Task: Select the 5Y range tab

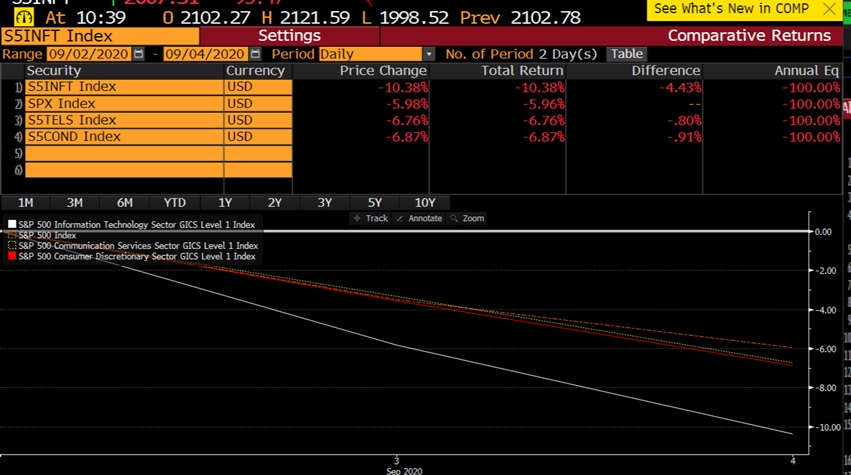Action: tap(374, 203)
